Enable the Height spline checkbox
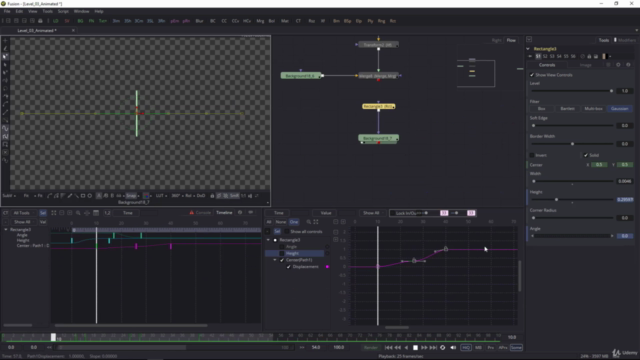The image size is (640, 360). tap(282, 253)
